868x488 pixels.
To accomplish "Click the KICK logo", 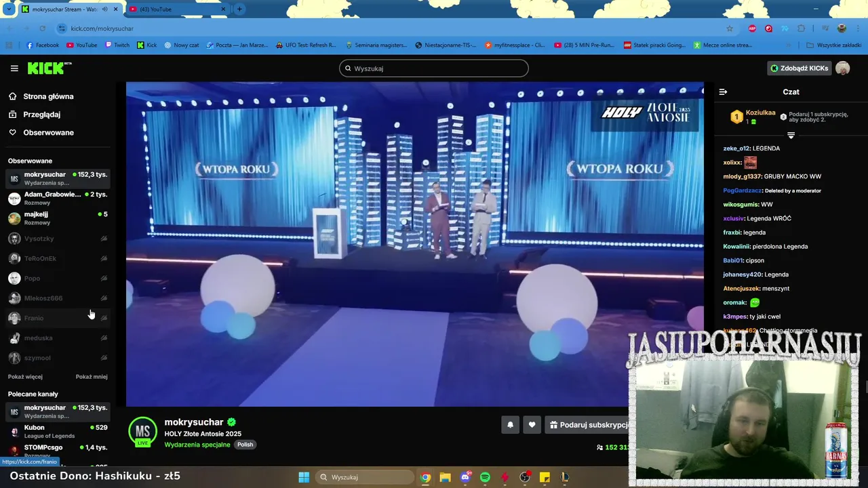I will [x=49, y=68].
